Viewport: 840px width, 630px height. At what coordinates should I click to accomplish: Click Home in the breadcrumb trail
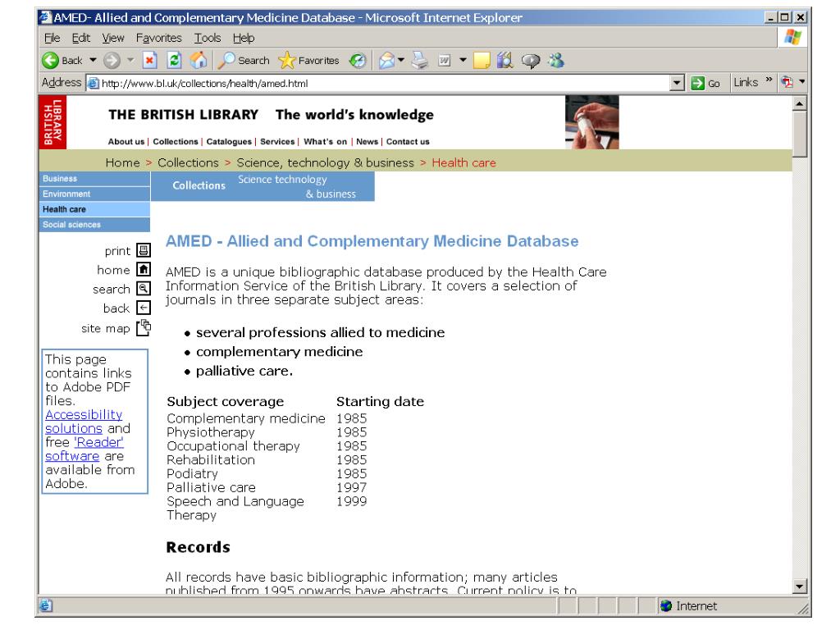tap(123, 163)
